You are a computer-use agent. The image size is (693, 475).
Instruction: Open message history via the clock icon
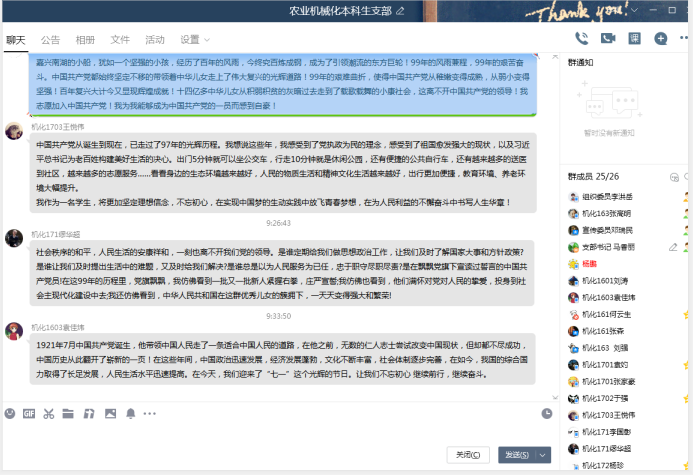pos(547,413)
